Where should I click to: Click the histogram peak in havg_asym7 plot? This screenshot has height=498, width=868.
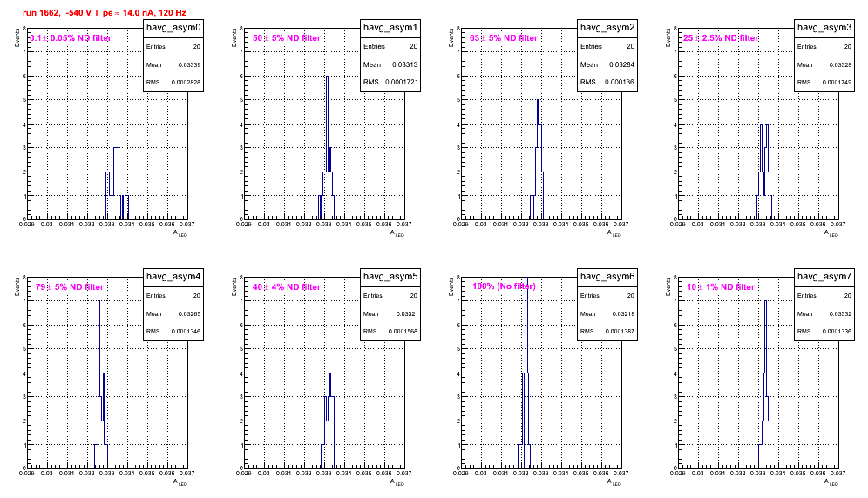tap(765, 302)
